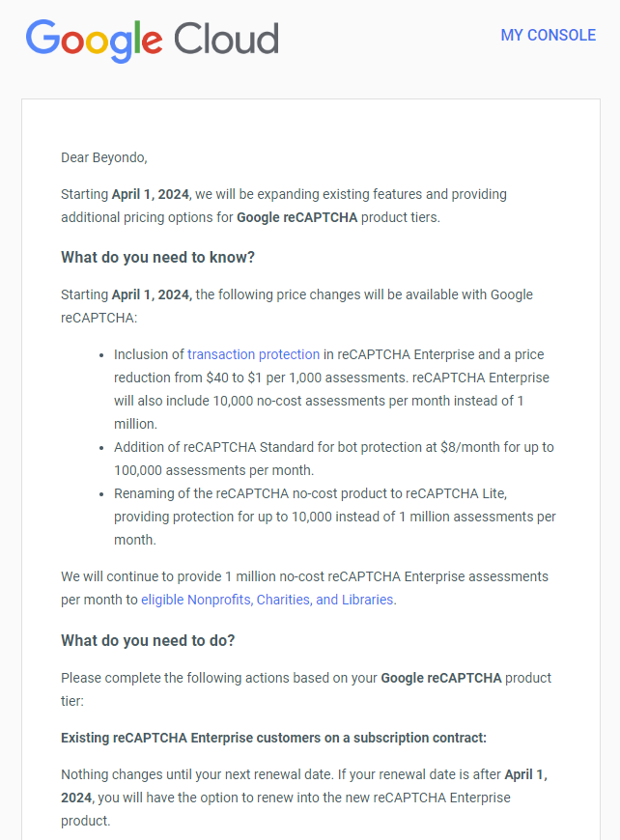
Task: Click the gray 'Cloud' word in the logo
Action: [x=226, y=39]
